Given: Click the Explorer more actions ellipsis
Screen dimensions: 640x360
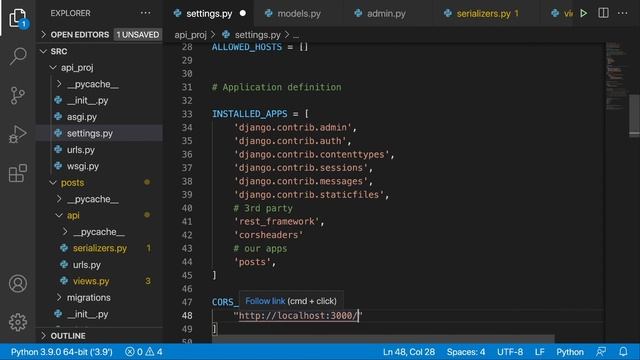Looking at the screenshot, I should pos(145,13).
